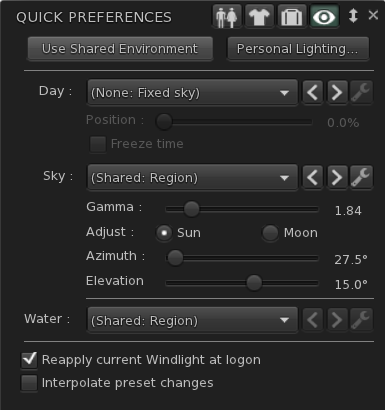Open the avatar people icon tab
The width and height of the screenshot is (385, 410).
click(x=227, y=16)
